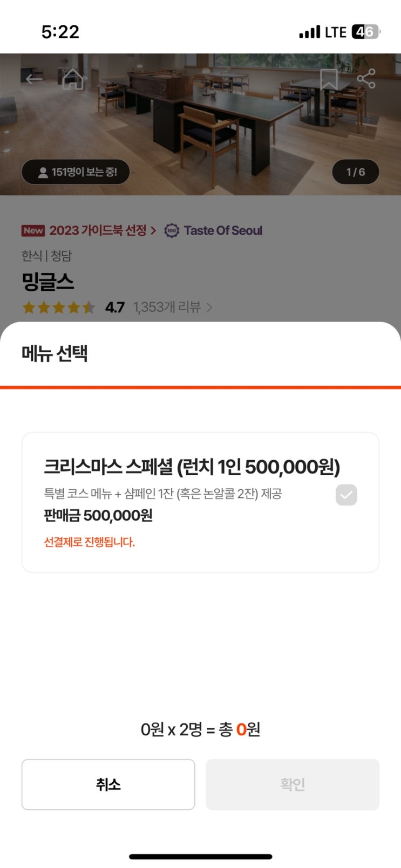
Task: Check the 크리스마스 스페셜 menu checkbox
Action: 346,495
